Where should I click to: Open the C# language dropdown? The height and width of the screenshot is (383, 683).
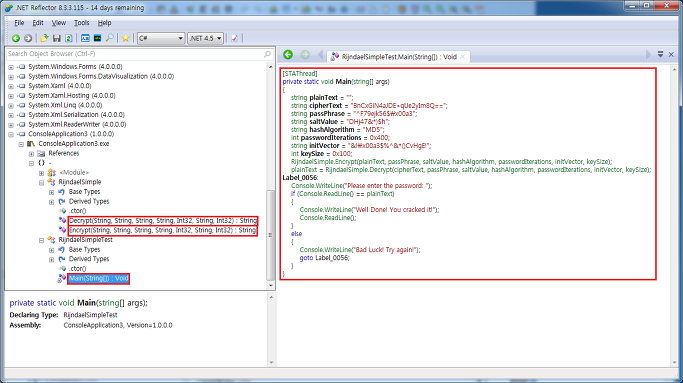161,38
